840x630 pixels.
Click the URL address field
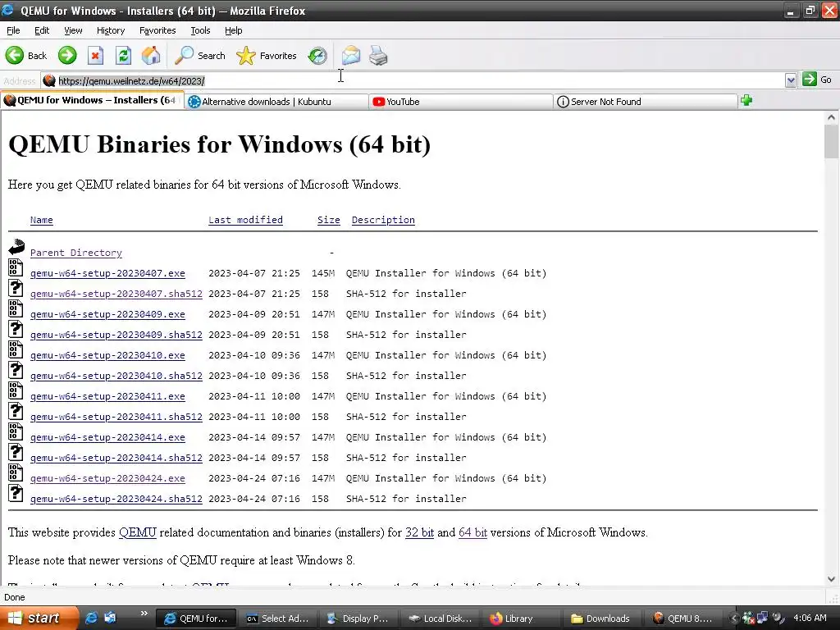413,80
